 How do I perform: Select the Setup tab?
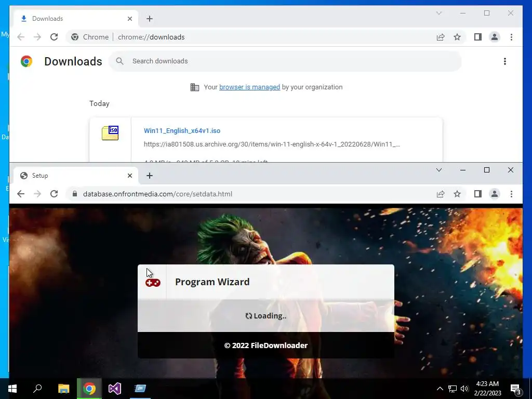[76, 176]
